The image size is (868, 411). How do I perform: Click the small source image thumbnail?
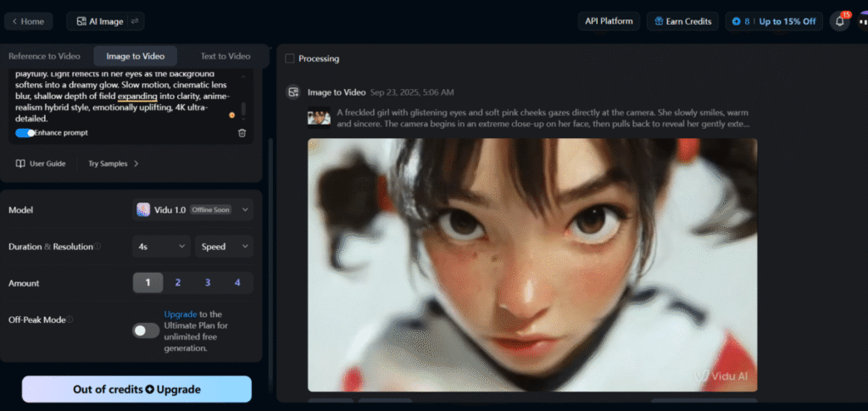(x=320, y=117)
